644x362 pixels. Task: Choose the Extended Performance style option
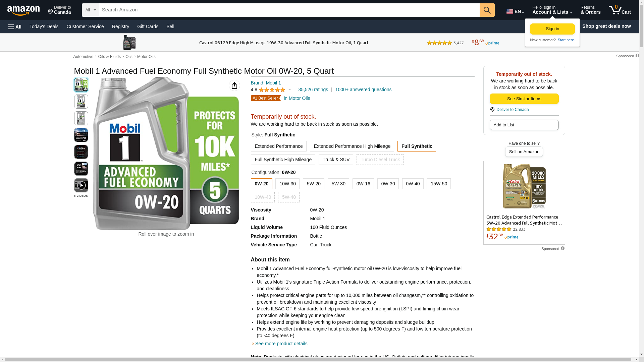pos(278,146)
